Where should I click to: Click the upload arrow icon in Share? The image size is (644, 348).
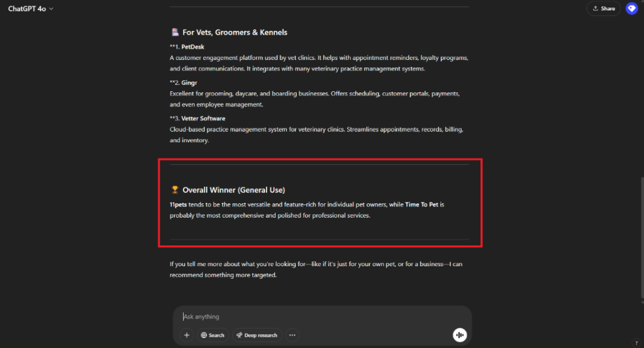click(595, 9)
